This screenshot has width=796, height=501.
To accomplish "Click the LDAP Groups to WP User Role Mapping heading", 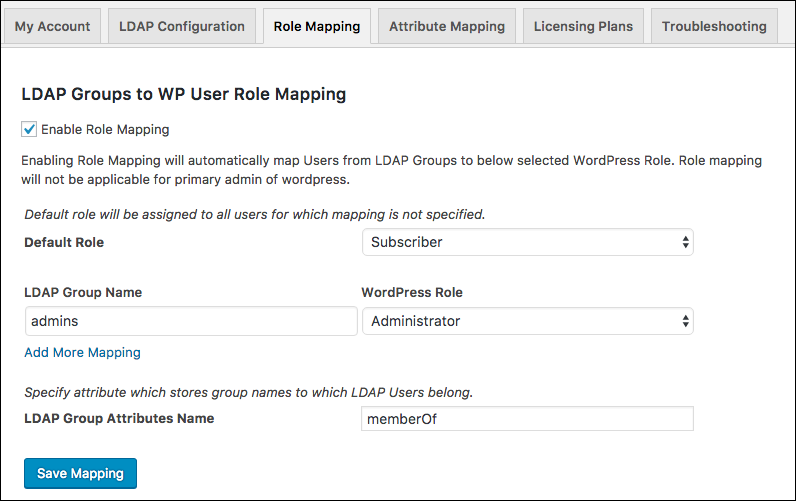I will [184, 94].
